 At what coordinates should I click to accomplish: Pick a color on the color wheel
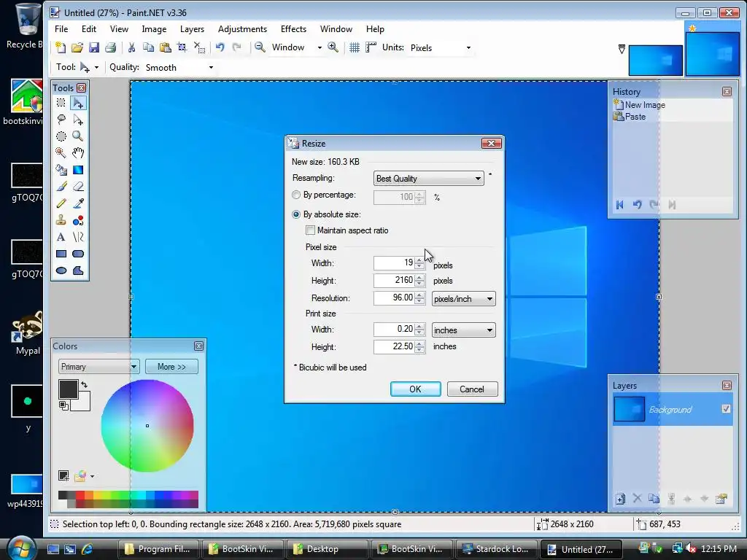coord(147,426)
